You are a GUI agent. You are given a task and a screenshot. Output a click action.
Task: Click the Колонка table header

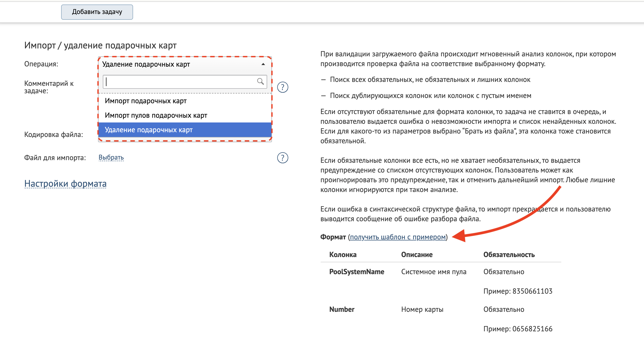click(x=343, y=255)
